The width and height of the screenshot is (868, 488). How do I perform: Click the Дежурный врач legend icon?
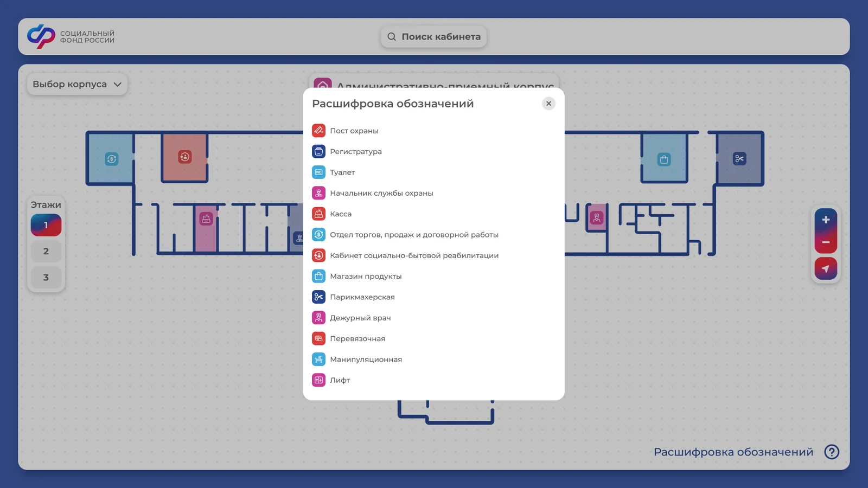pos(318,318)
